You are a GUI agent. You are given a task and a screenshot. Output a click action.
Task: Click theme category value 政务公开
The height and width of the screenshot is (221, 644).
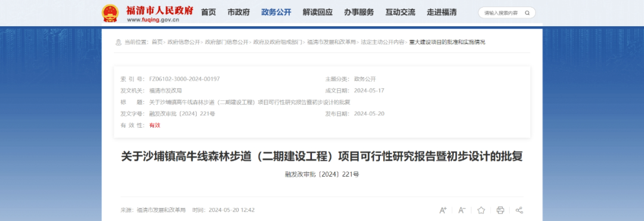coord(365,79)
